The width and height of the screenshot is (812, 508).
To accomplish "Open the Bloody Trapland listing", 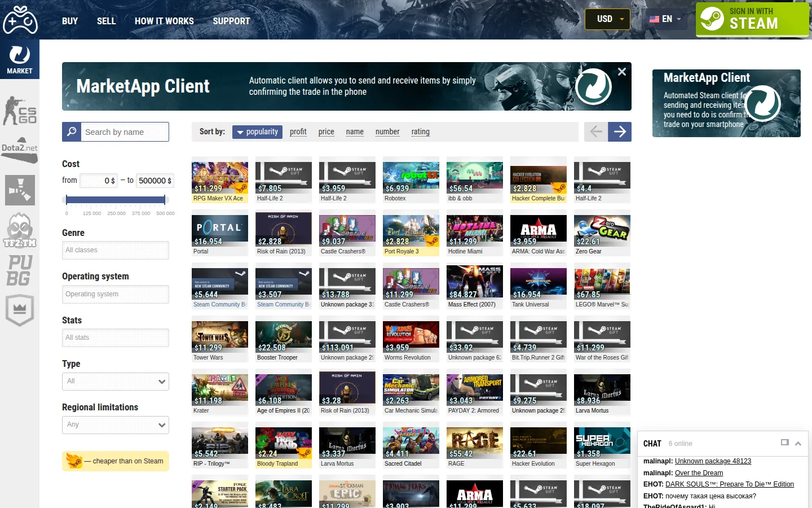I will (x=284, y=445).
